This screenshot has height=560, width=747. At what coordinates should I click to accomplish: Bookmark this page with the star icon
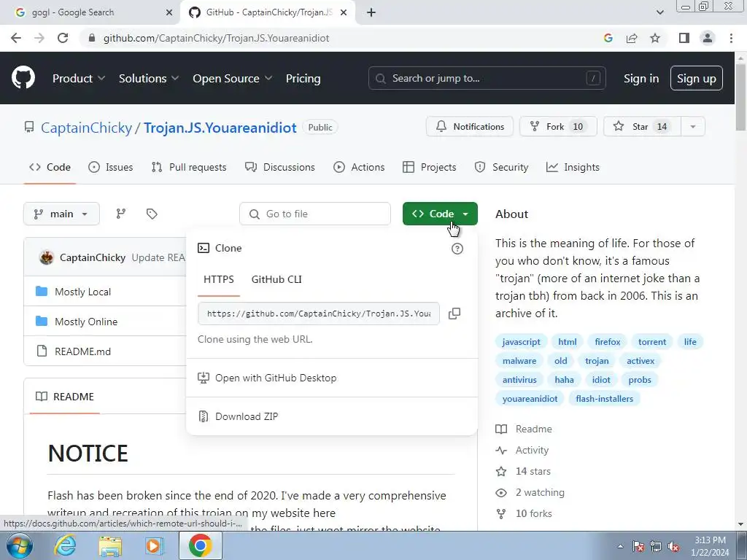[x=655, y=38]
